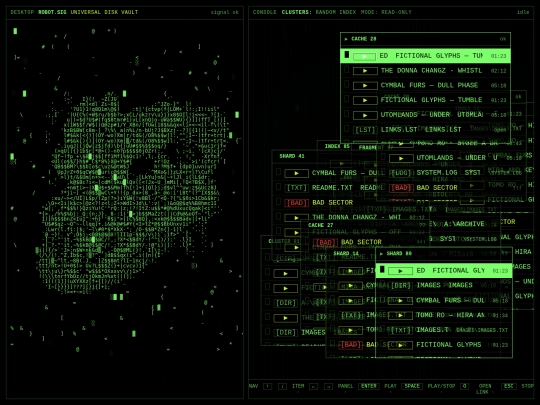This screenshot has width=540, height=405.
Task: Click the Shard 14 window title
Action: (346, 253)
